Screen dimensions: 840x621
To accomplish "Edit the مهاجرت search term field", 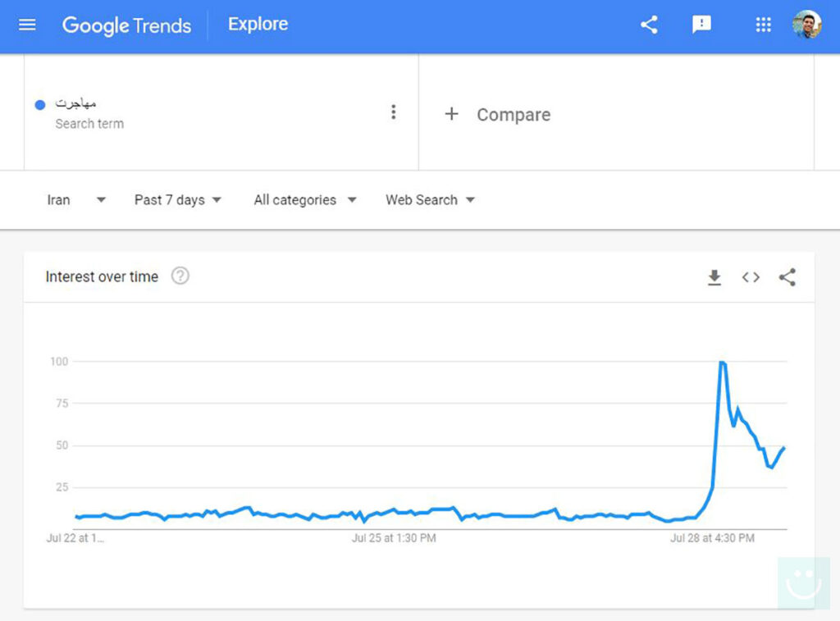I will pyautogui.click(x=76, y=103).
